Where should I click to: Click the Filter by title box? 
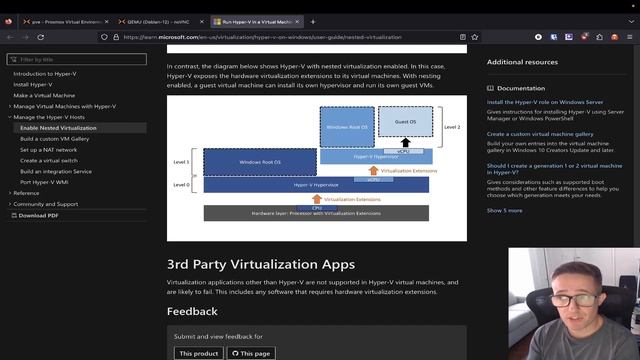point(77,59)
